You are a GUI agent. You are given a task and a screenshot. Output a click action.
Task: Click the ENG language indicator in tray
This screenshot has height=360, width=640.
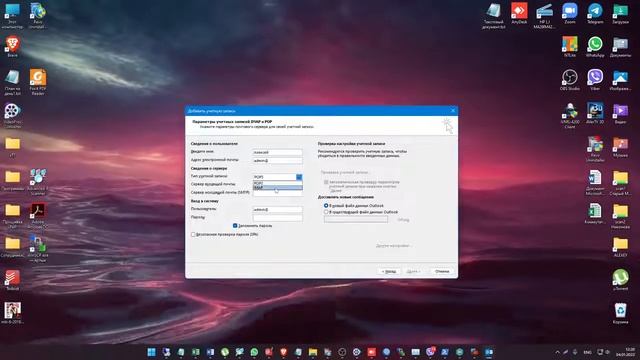point(587,352)
